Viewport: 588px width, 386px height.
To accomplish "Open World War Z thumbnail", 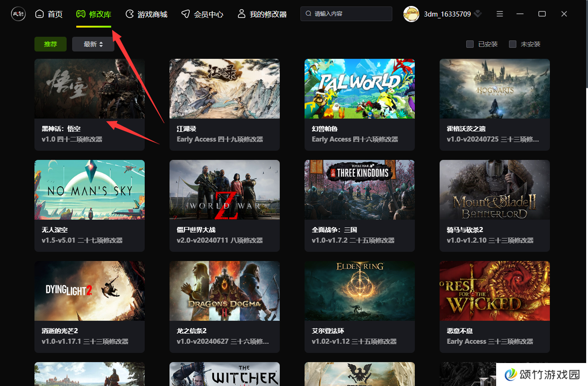I will coord(225,190).
